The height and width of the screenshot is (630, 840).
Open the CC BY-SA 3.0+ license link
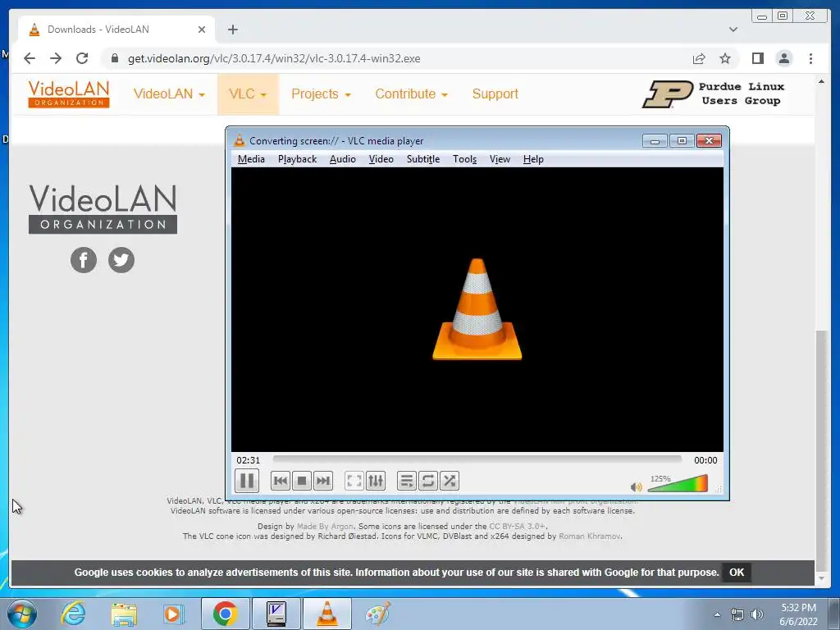(517, 526)
